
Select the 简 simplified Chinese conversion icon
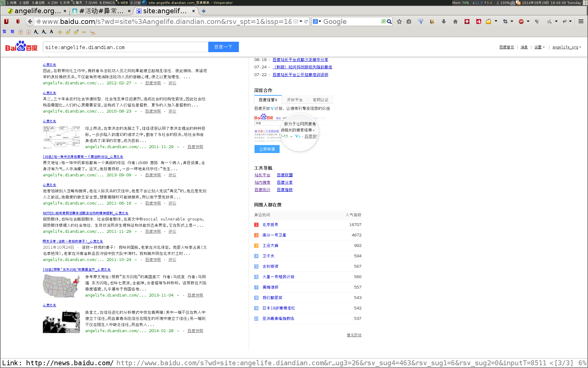pos(13,32)
